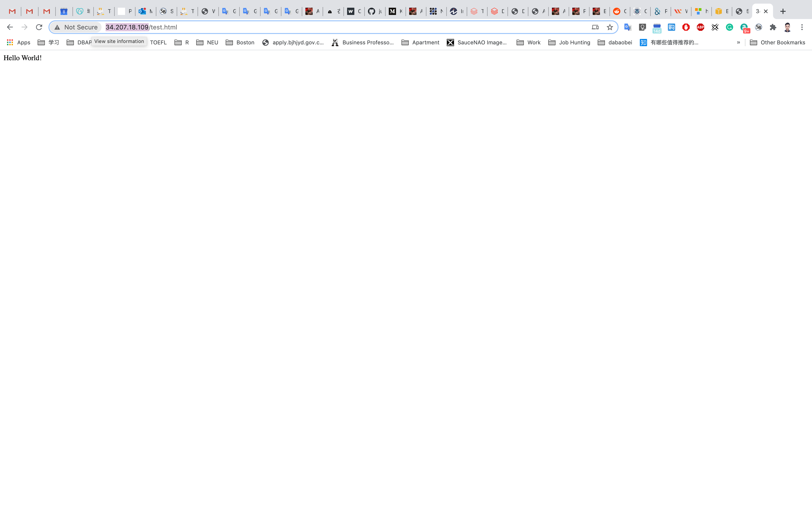
Task: Go back to the previous page
Action: pos(10,27)
